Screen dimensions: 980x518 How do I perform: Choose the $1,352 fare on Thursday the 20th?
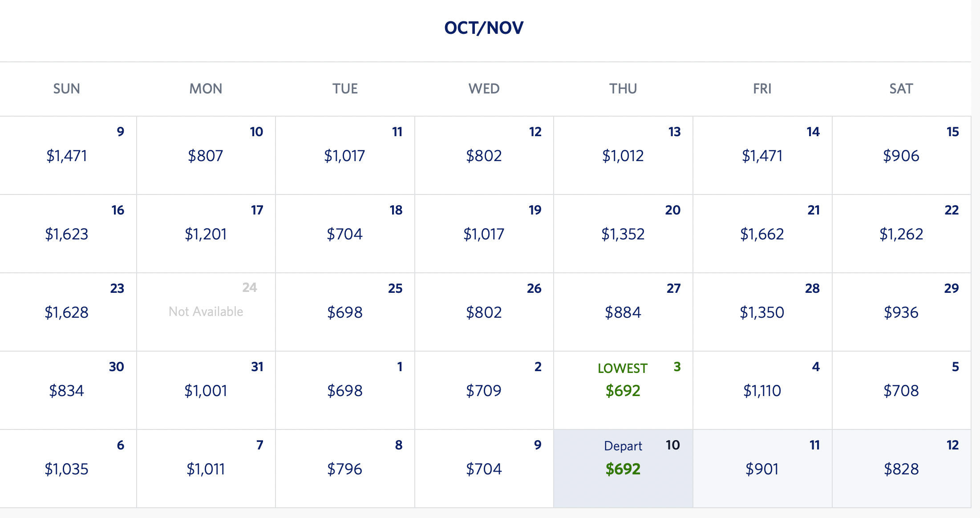pos(623,234)
